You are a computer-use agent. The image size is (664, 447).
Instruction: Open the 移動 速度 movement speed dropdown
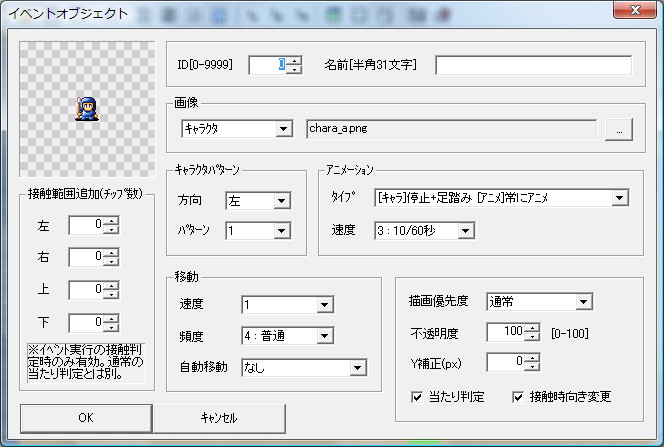pyautogui.click(x=288, y=304)
